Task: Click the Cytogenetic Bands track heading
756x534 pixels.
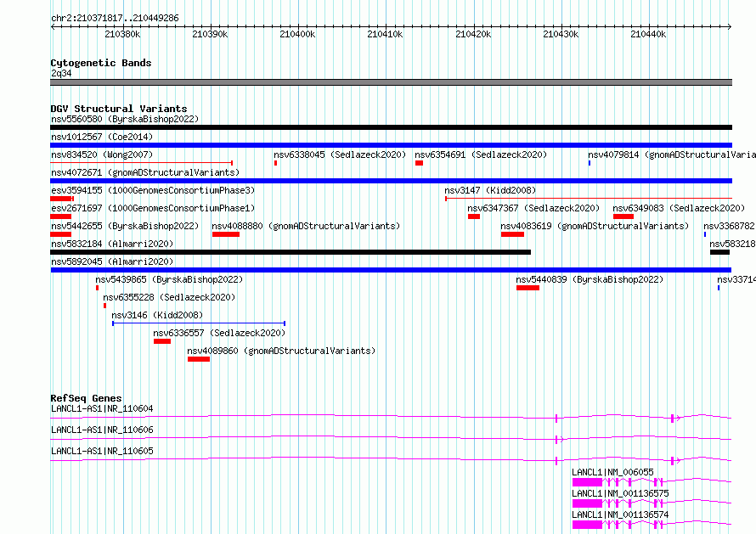Action: coord(101,63)
